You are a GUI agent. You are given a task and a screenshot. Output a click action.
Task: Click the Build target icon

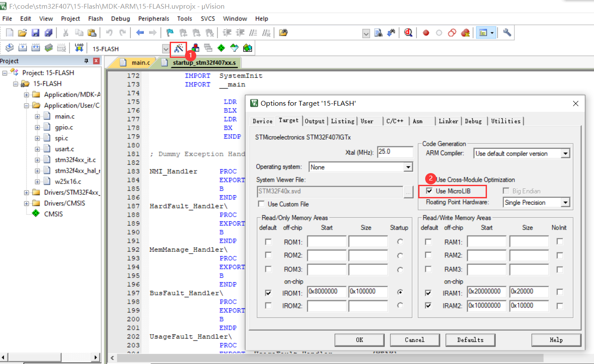point(23,48)
